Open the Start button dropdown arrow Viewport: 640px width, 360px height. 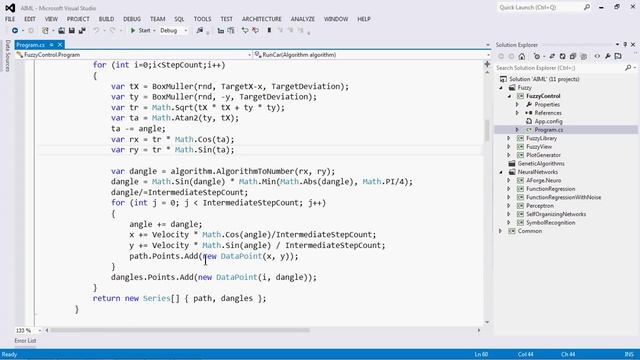pyautogui.click(x=154, y=31)
